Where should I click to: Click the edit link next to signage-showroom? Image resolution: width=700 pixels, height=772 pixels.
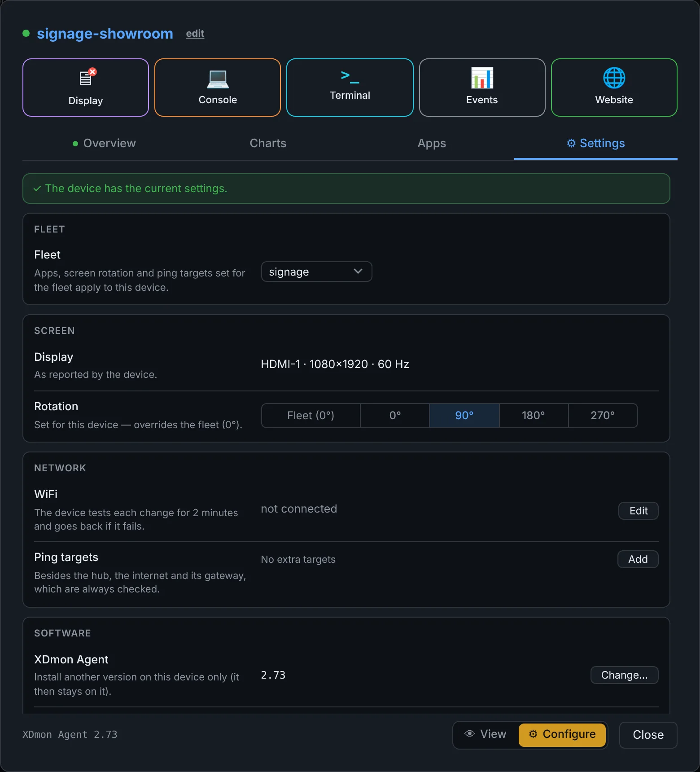pyautogui.click(x=195, y=34)
